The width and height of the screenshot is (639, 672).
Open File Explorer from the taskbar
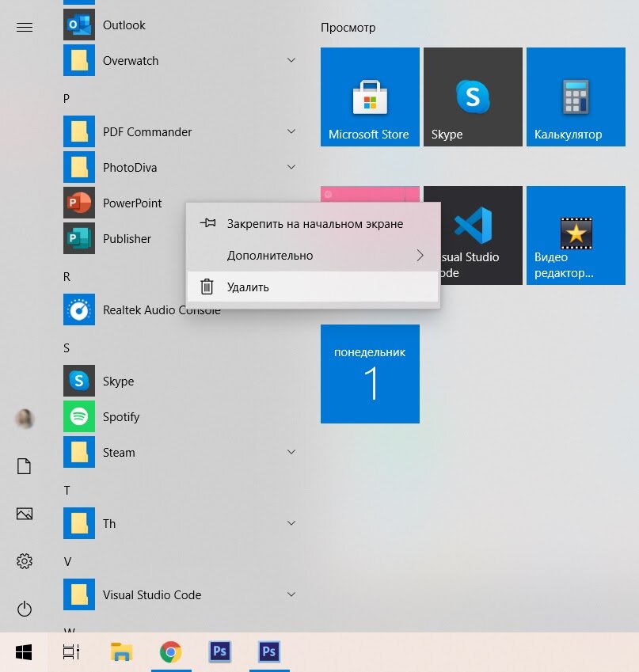click(121, 652)
